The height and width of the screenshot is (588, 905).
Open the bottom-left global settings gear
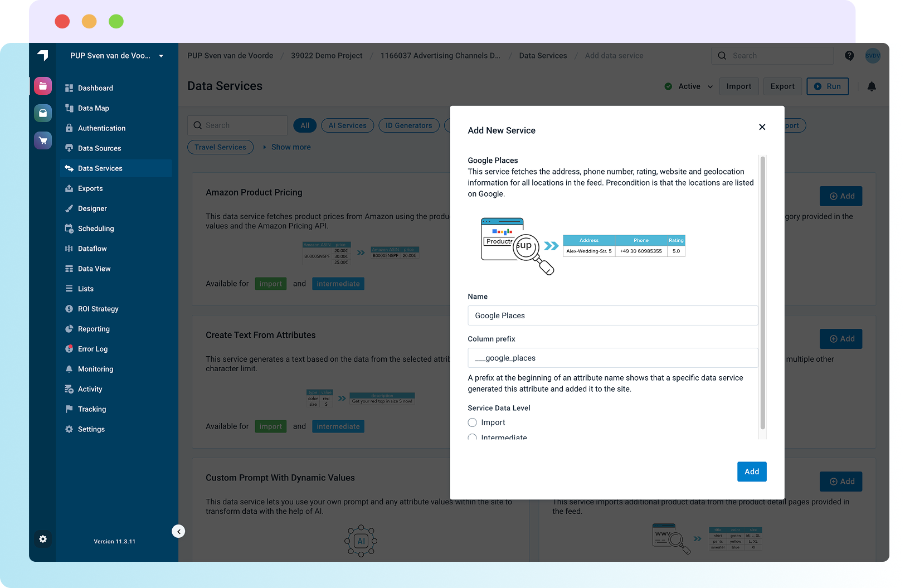[43, 539]
